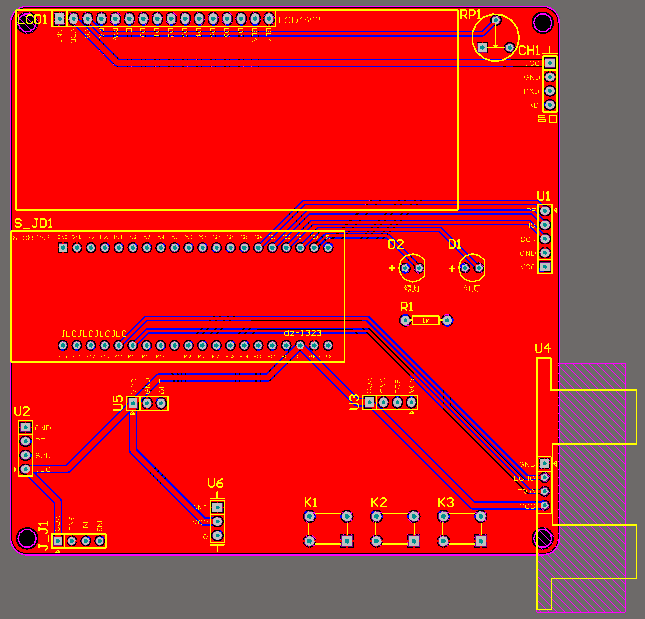Click the plus polarity mark of D2
Viewport: 645px width, 619px height.
(x=392, y=268)
